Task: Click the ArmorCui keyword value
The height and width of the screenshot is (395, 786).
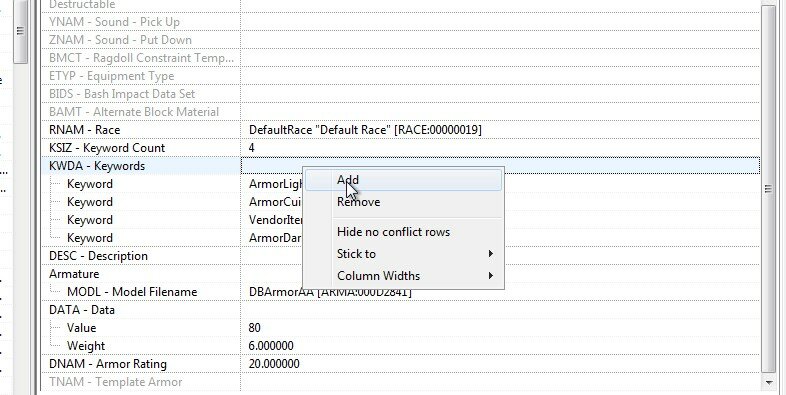Action: [275, 203]
